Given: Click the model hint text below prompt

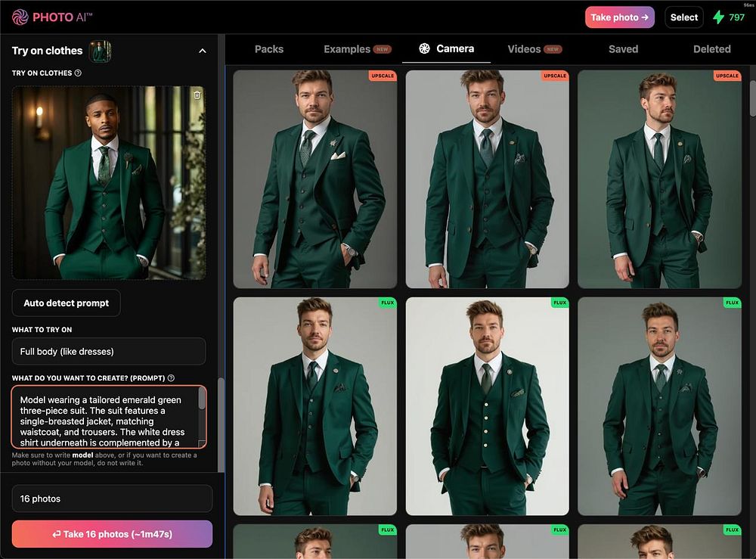Looking at the screenshot, I should [x=104, y=458].
